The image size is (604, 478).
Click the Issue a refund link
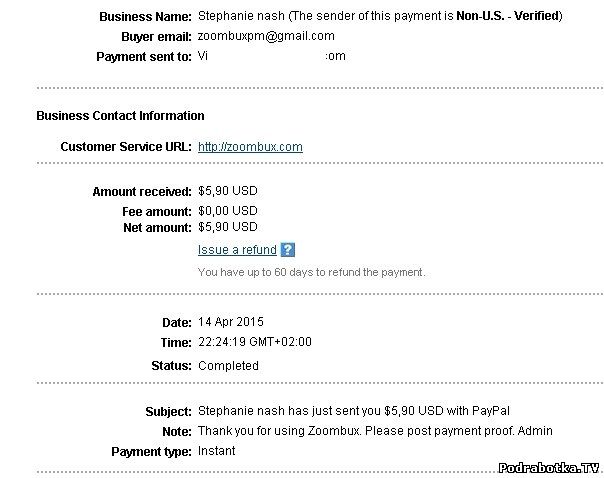237,250
